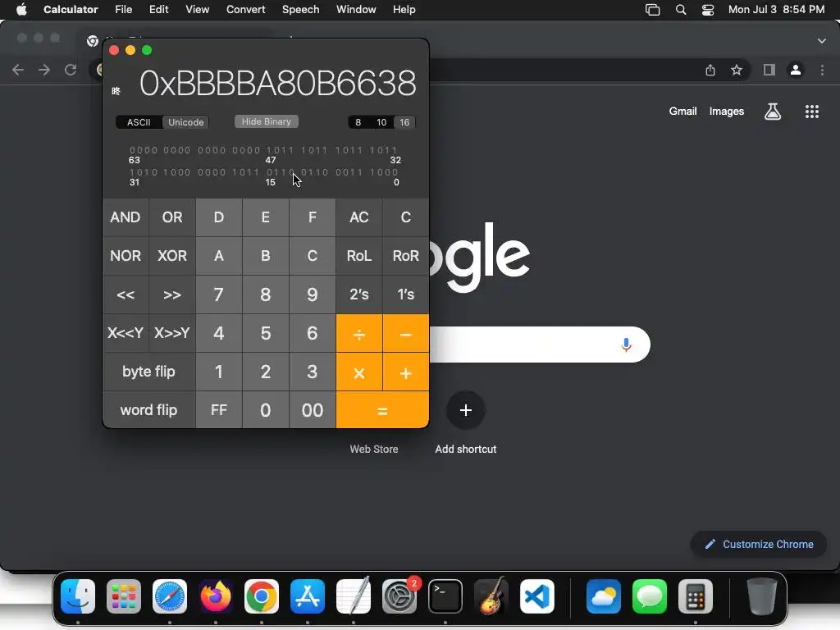Reload the page in Chrome
Image resolution: width=840 pixels, height=630 pixels.
click(71, 70)
